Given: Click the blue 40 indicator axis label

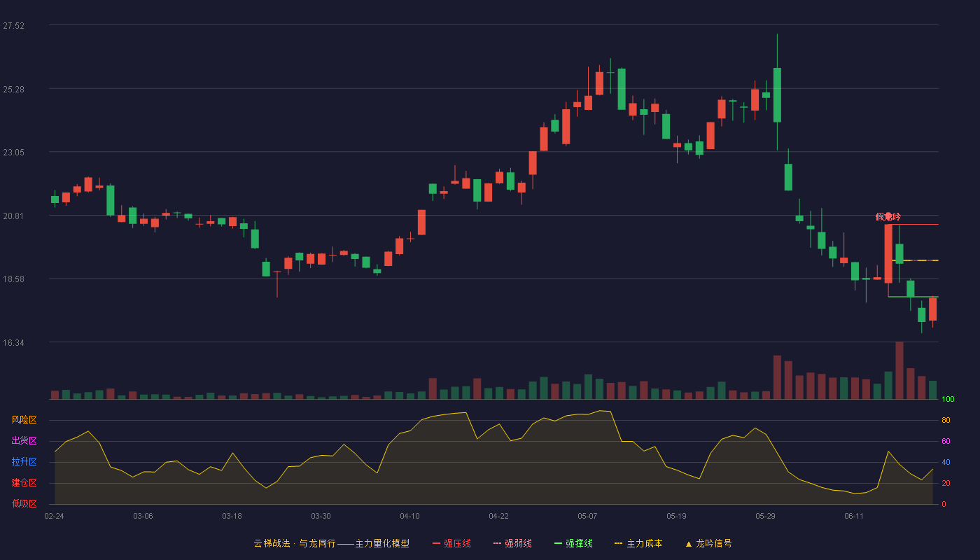Looking at the screenshot, I should tap(946, 462).
